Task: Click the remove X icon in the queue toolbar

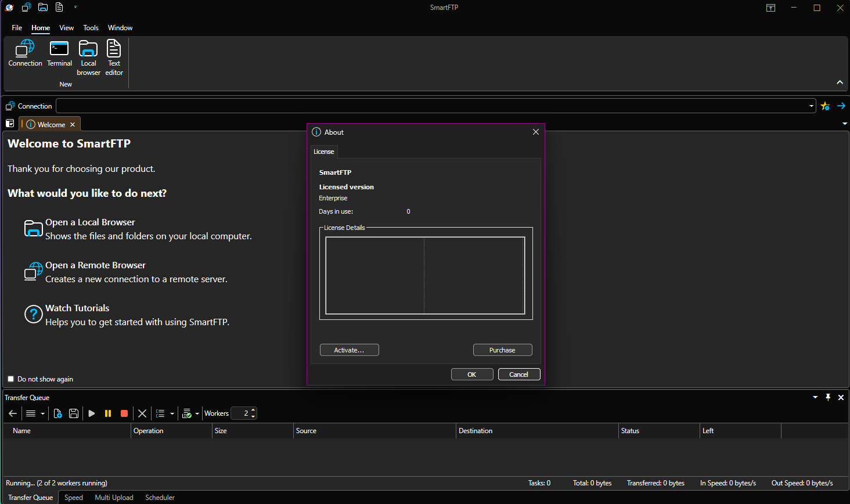Action: pyautogui.click(x=142, y=413)
